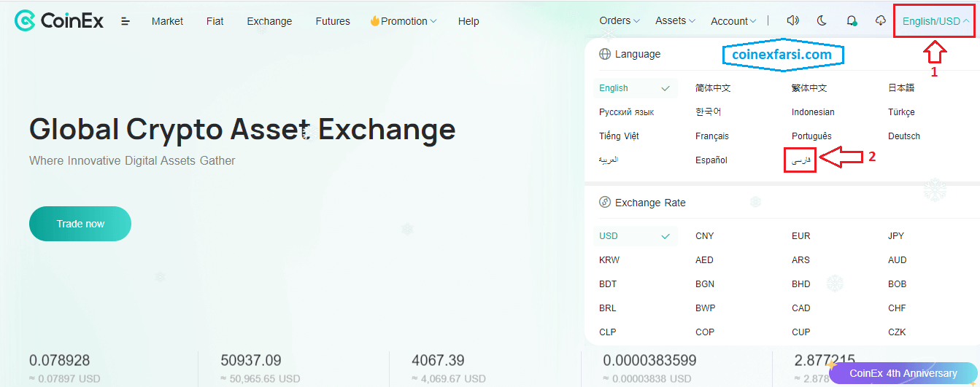The image size is (980, 387).
Task: Expand the Orders dropdown
Action: click(x=620, y=20)
